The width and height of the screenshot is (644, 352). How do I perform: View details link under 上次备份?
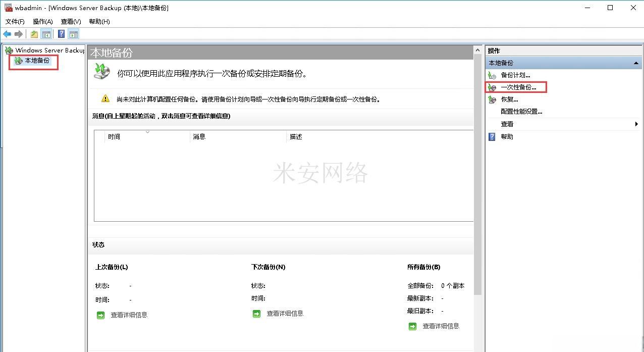tap(129, 315)
